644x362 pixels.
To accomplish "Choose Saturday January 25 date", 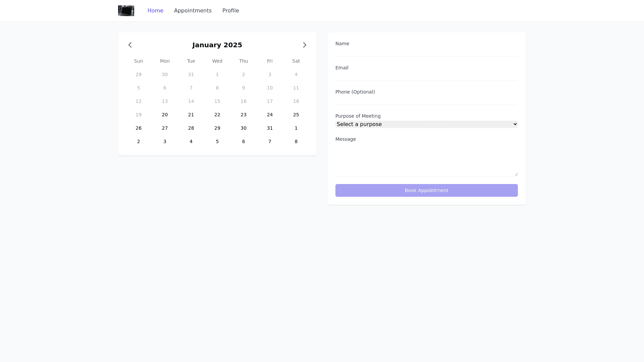I will pos(296,115).
